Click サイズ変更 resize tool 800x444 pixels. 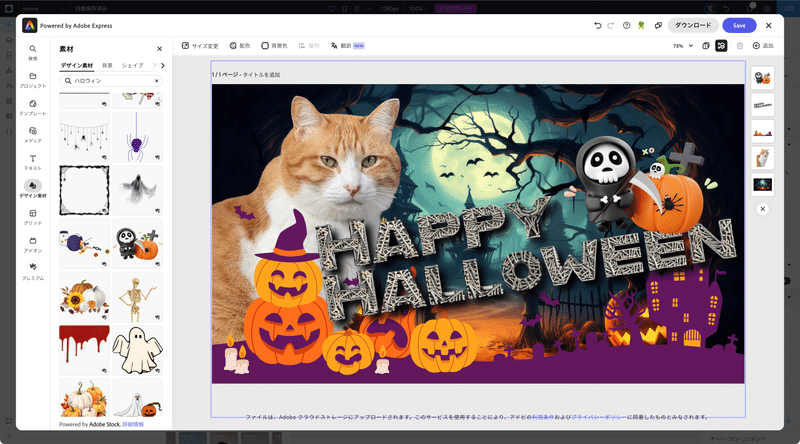pos(200,46)
